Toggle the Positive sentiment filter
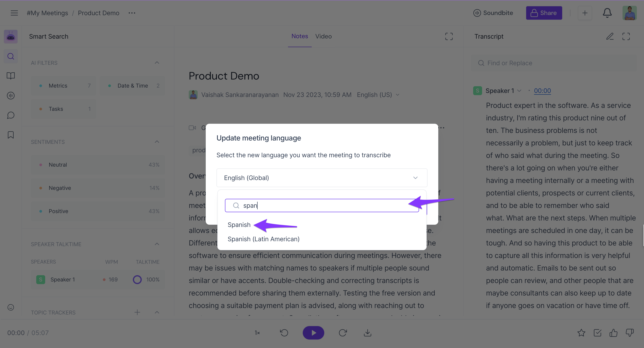 tap(98, 211)
